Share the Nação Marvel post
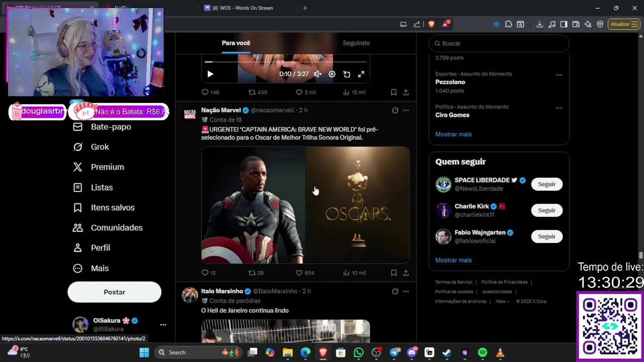Viewport: 644px width, 362px height. (x=406, y=273)
